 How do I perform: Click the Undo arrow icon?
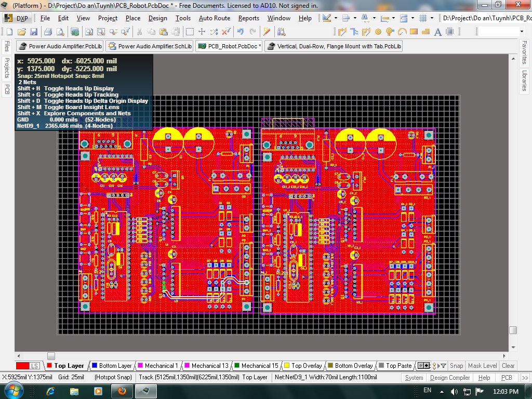pyautogui.click(x=240, y=32)
